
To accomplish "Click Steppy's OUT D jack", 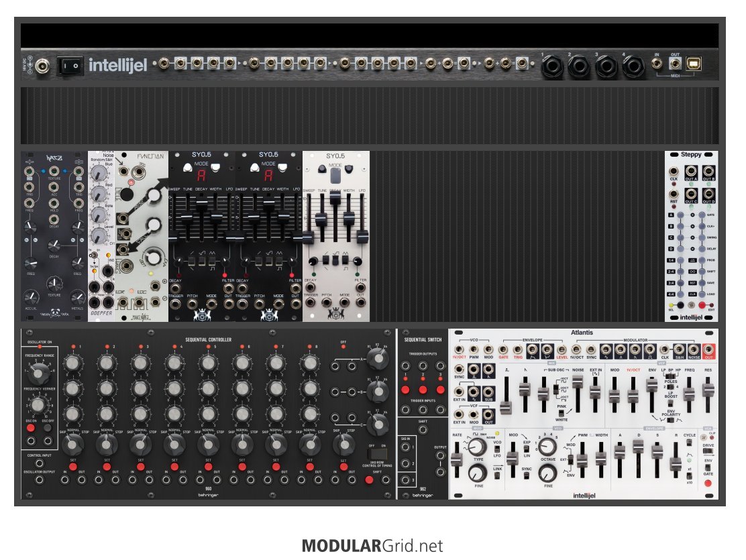I will pos(708,194).
